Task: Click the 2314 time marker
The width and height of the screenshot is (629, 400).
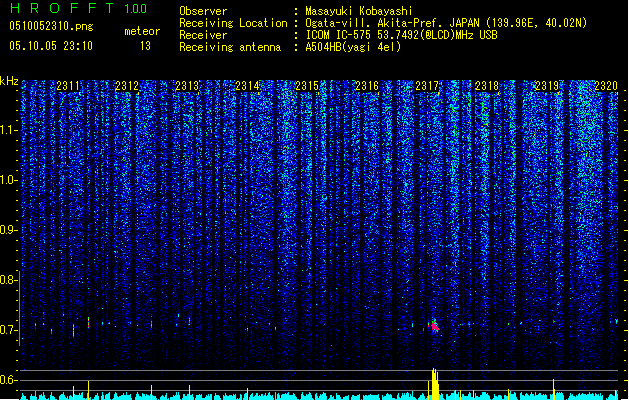Action: (x=247, y=86)
